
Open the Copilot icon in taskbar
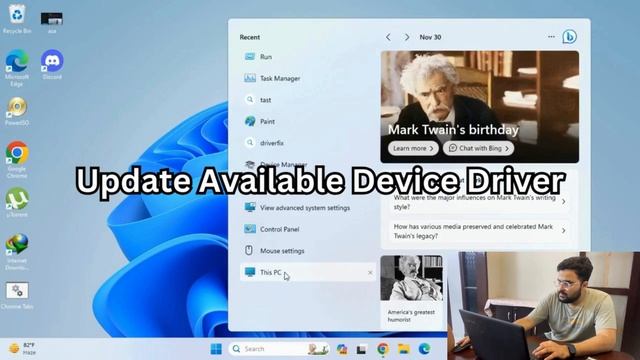click(x=342, y=349)
